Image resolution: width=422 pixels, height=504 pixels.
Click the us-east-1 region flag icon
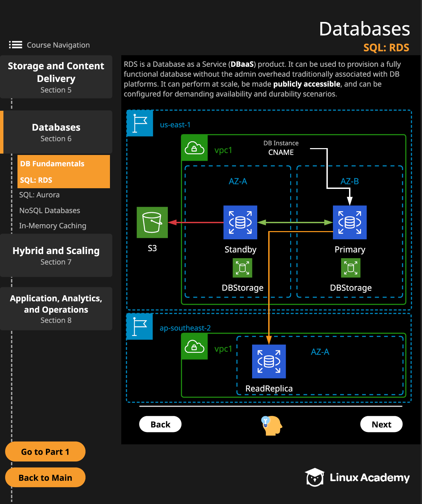pyautogui.click(x=140, y=123)
